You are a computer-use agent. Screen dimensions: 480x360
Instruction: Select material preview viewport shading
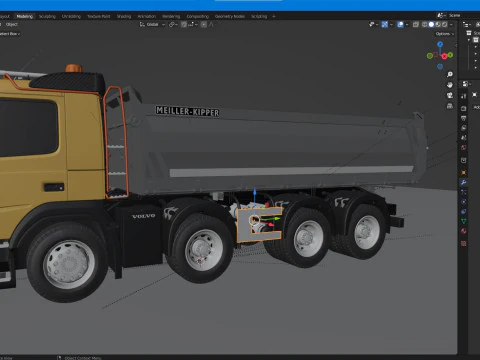click(x=438, y=24)
